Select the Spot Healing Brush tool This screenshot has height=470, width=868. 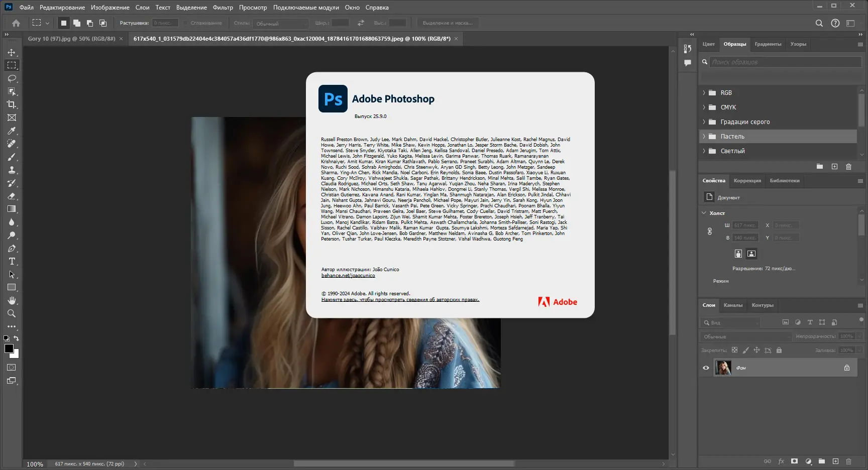12,144
